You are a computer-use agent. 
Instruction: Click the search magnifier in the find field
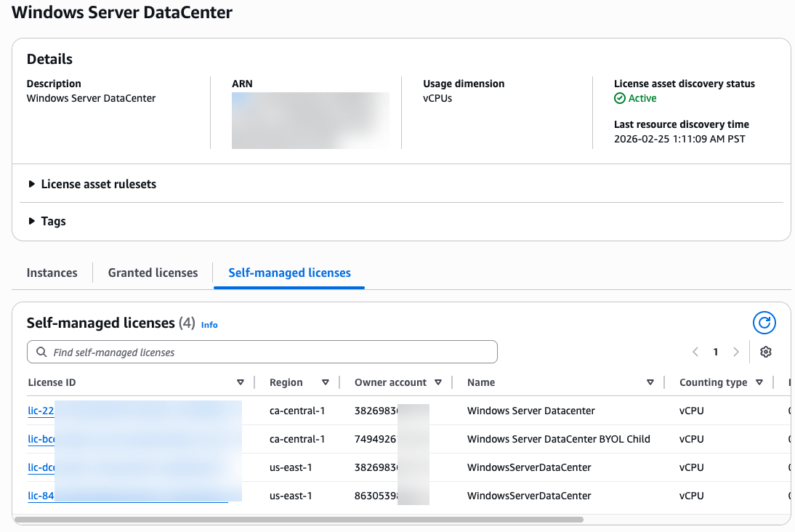(x=41, y=351)
